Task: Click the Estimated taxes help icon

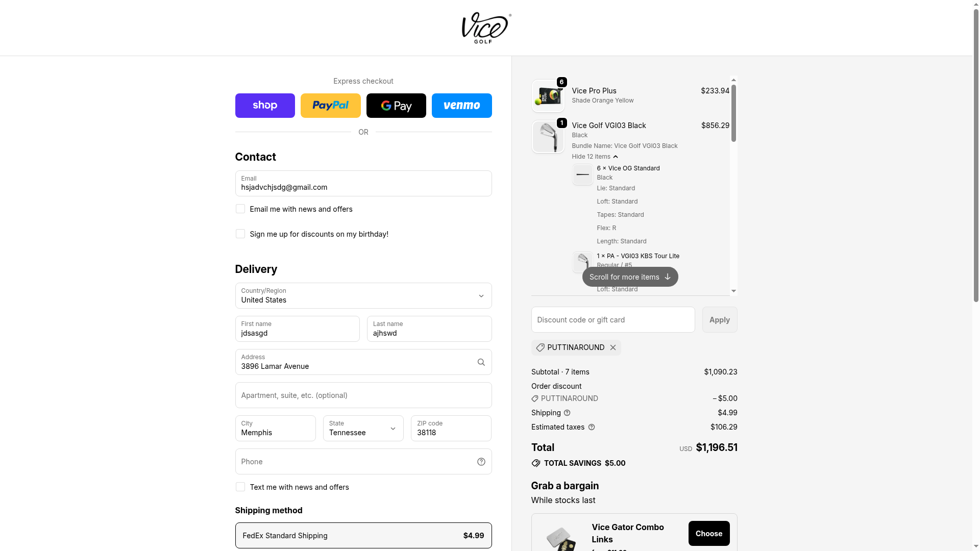Action: click(x=592, y=427)
